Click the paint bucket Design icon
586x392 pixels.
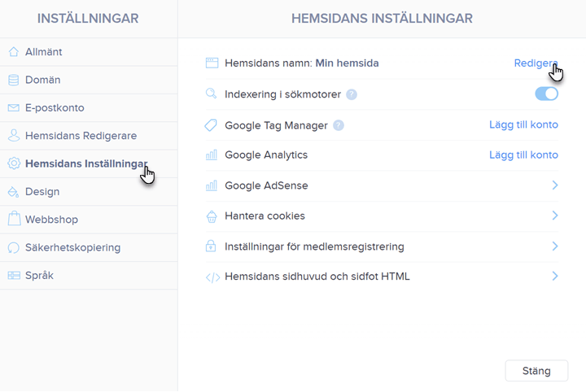[14, 192]
